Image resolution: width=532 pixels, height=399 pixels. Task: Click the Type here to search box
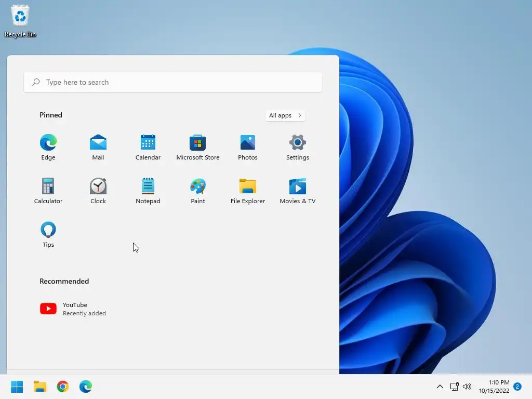(x=173, y=82)
